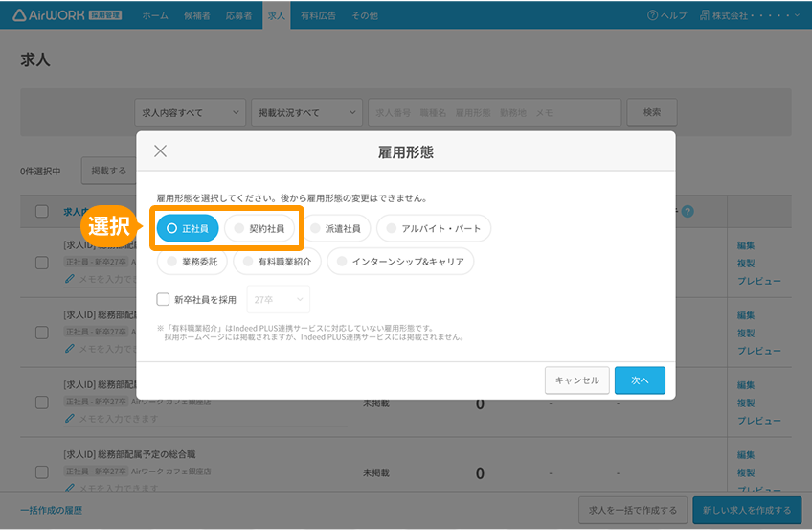
Task: Click プレビュー link in first job row
Action: coord(759,281)
